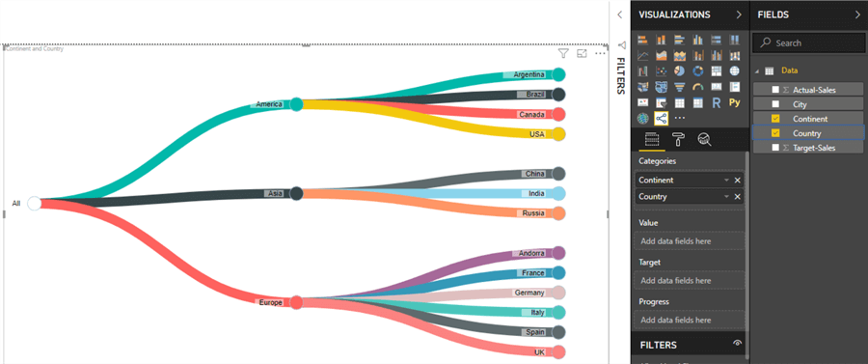Uncheck the Continent field checkbox
This screenshot has width=868, height=364.
click(775, 119)
